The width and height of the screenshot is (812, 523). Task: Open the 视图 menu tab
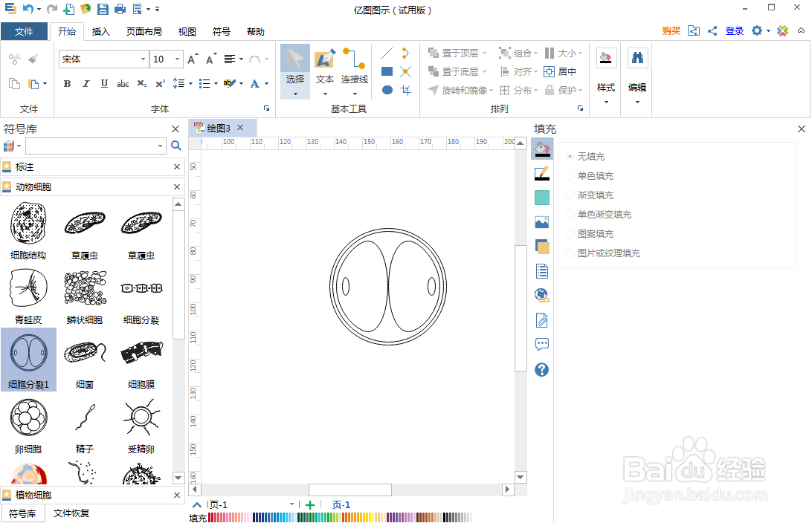pos(187,31)
